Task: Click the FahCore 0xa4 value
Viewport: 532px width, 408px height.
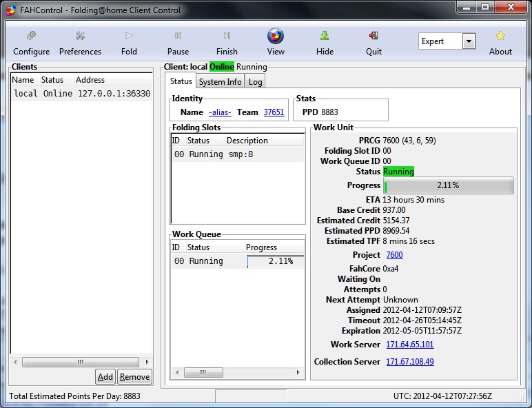Action: pos(391,269)
